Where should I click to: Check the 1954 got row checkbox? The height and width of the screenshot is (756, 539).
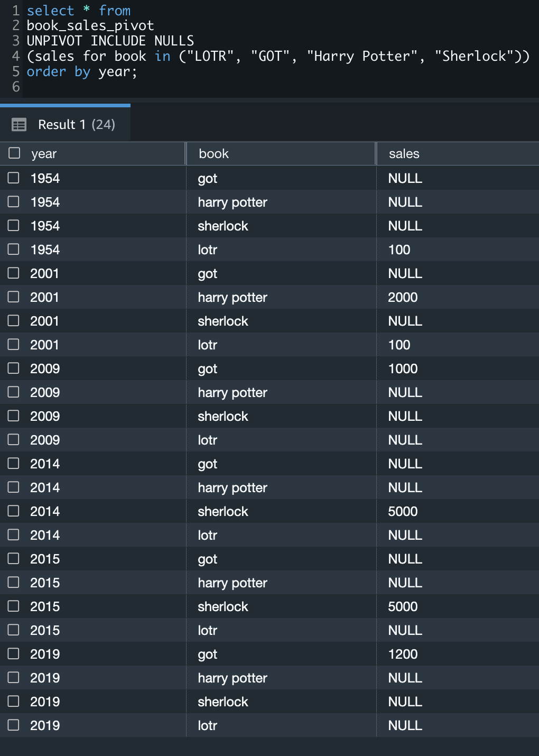pos(14,178)
